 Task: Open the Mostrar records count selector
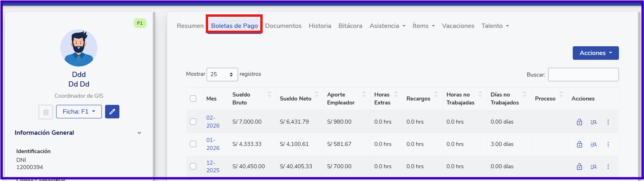click(222, 75)
